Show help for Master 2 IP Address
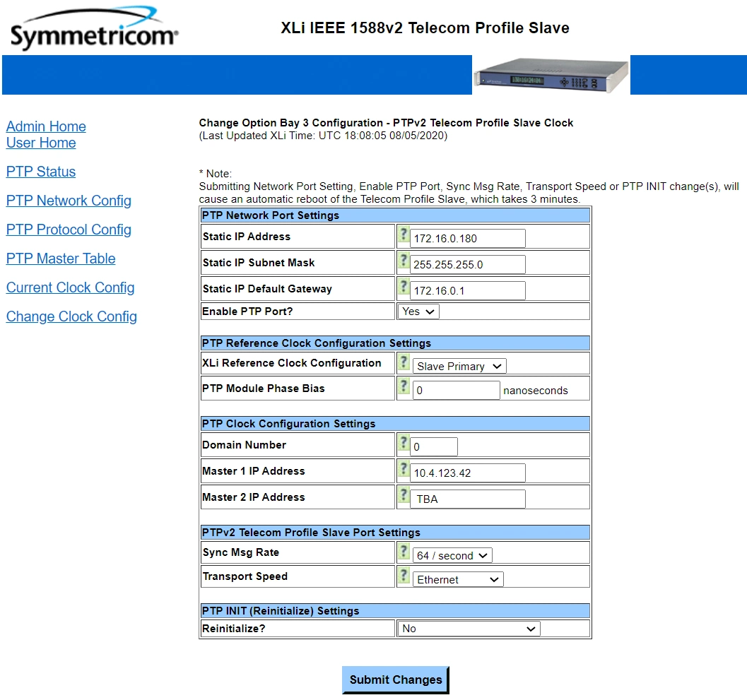This screenshot has height=700, width=747. click(x=404, y=495)
